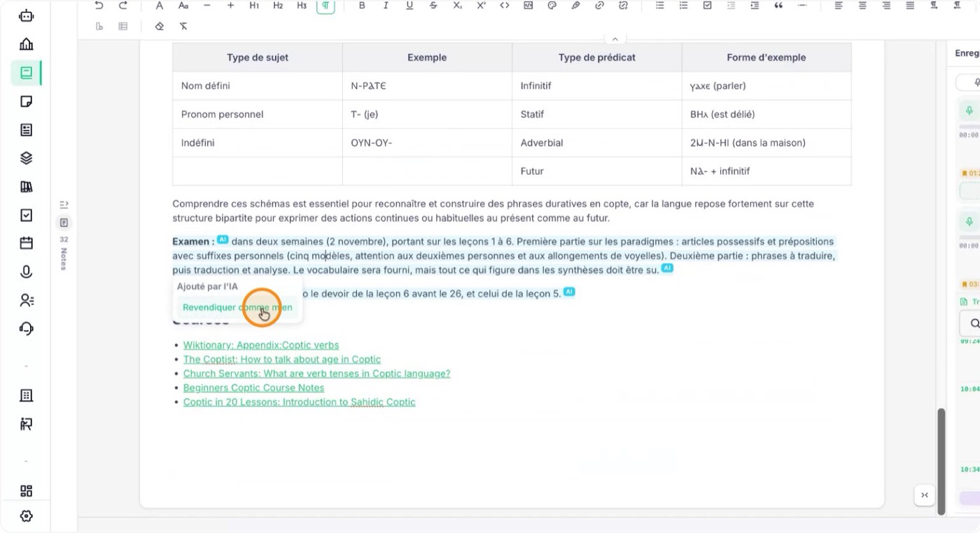Viewport: 980px width, 533px height.
Task: Apply Heading 3 format
Action: point(302,6)
